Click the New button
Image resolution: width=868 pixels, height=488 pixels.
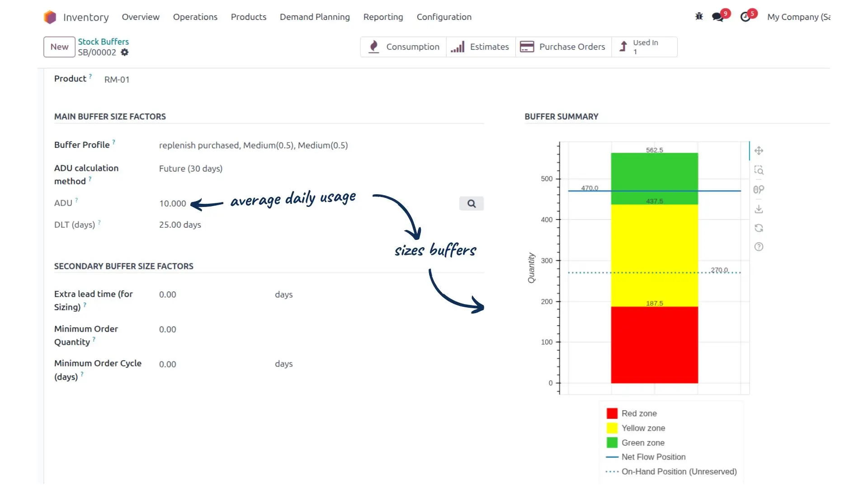click(59, 47)
